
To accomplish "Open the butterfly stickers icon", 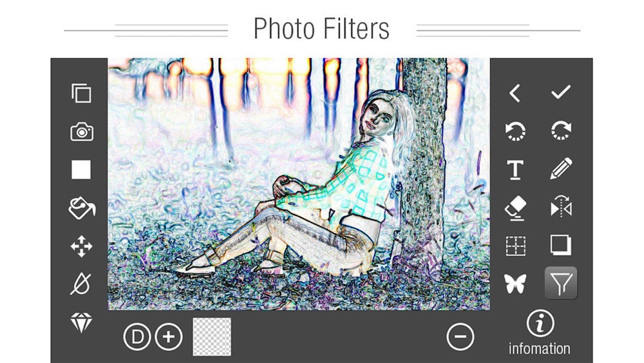I will pos(515,284).
